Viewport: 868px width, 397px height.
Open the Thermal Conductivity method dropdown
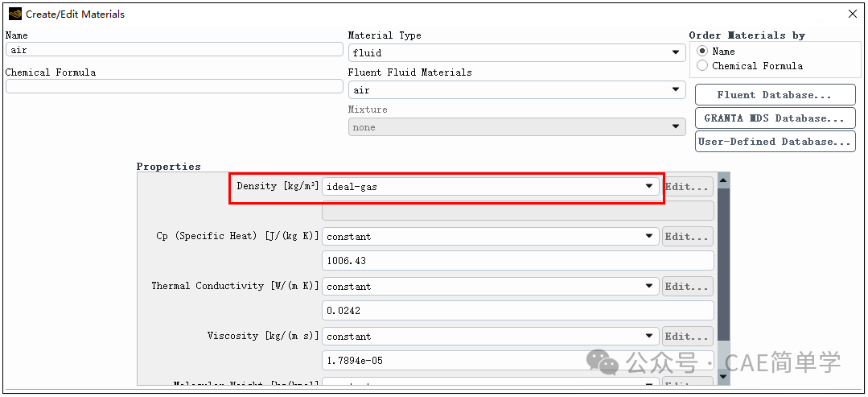491,286
